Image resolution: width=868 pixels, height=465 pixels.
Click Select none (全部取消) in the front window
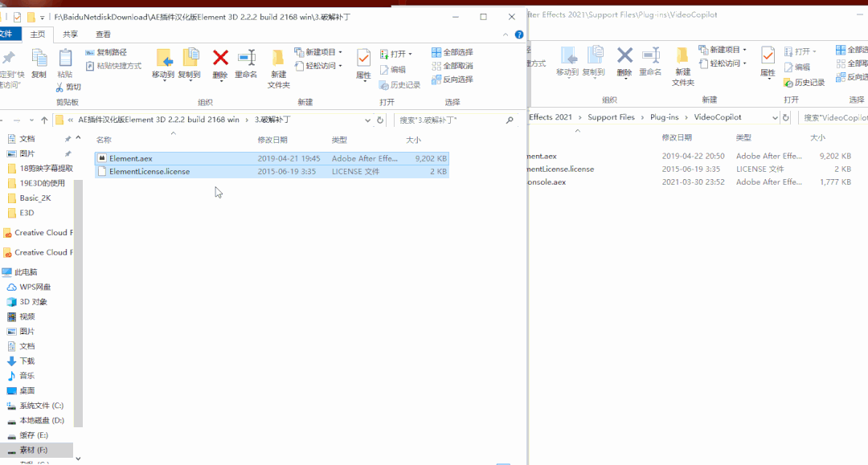452,66
